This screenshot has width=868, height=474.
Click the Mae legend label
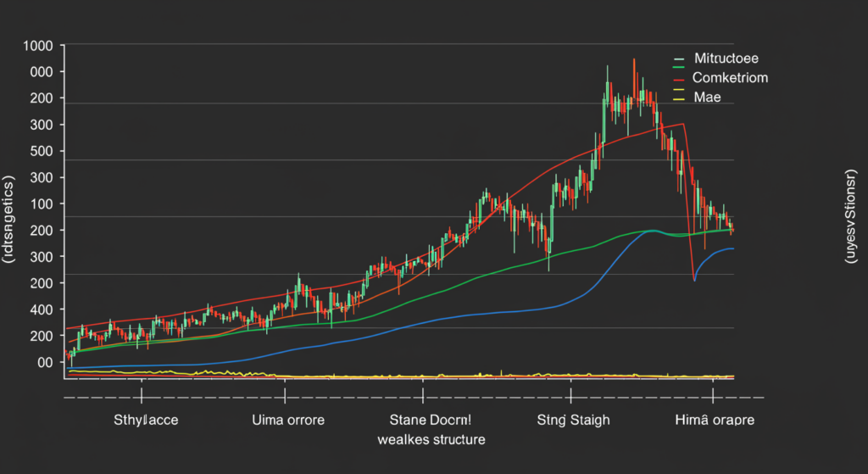[x=707, y=98]
